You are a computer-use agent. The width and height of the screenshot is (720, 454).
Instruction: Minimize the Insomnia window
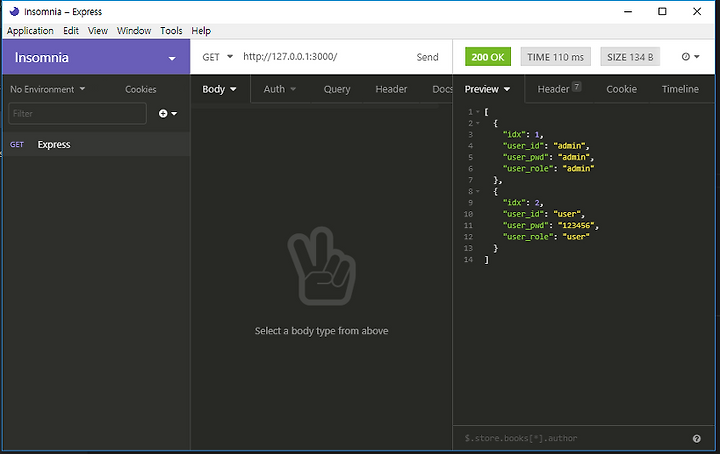[628, 11]
